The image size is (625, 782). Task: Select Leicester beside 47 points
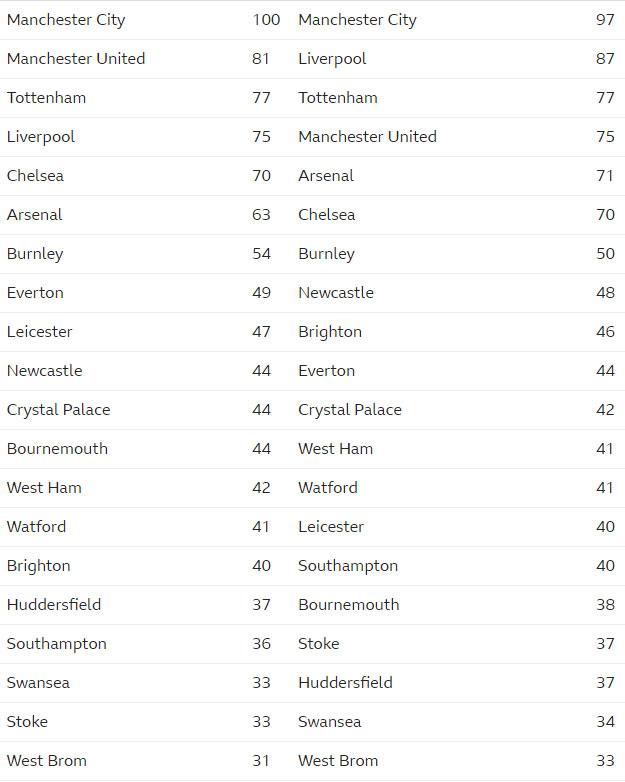coord(39,332)
